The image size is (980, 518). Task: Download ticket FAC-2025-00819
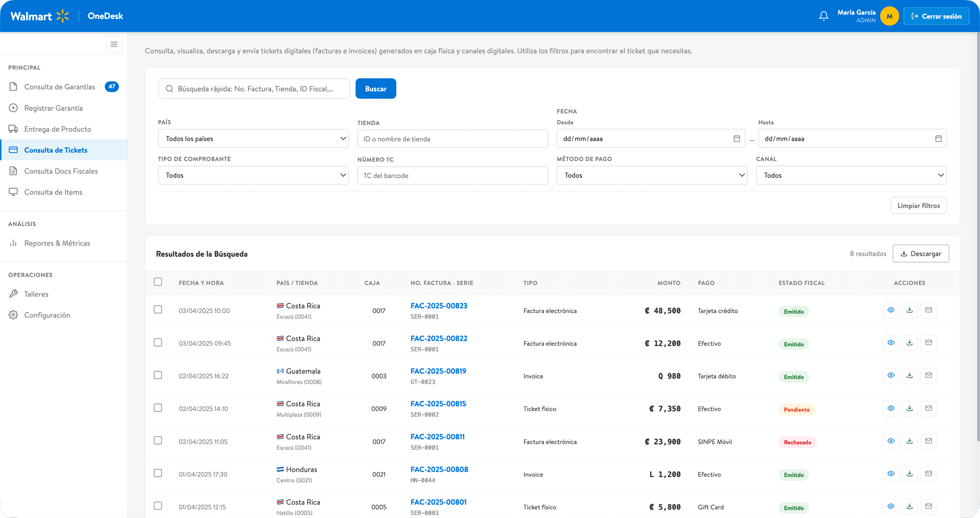click(x=910, y=375)
